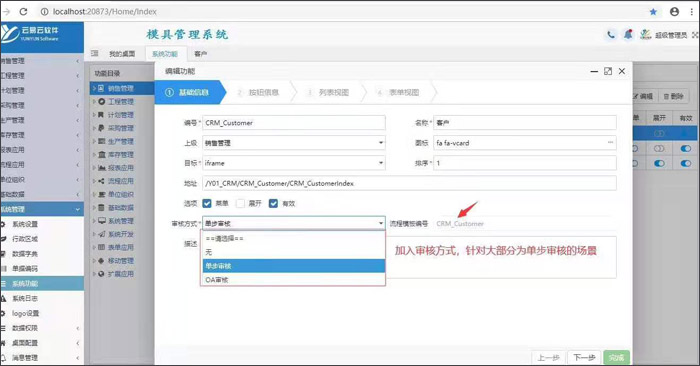Go to step 4 表单视图
This screenshot has width=700, height=366.
(398, 92)
